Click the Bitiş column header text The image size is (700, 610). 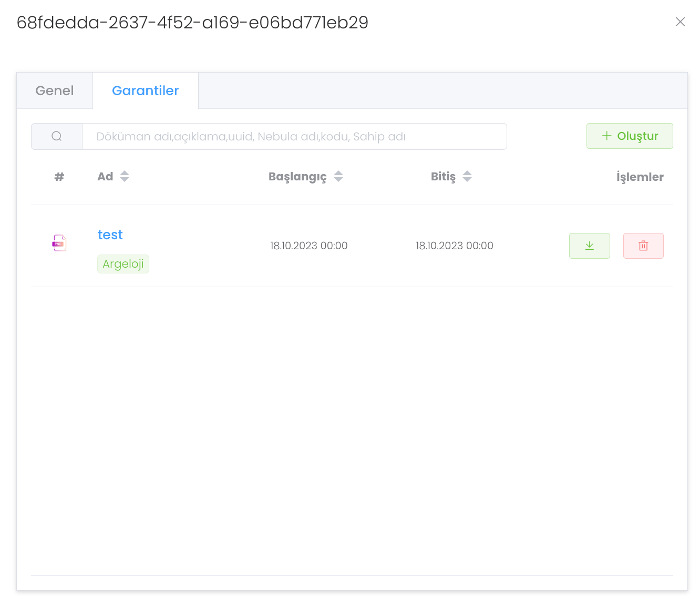pos(443,177)
